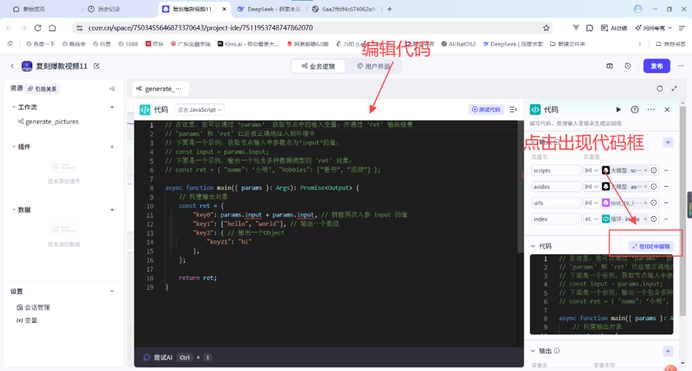Remove the scripts input row
Viewport: 692px width, 371px height.
666,170
